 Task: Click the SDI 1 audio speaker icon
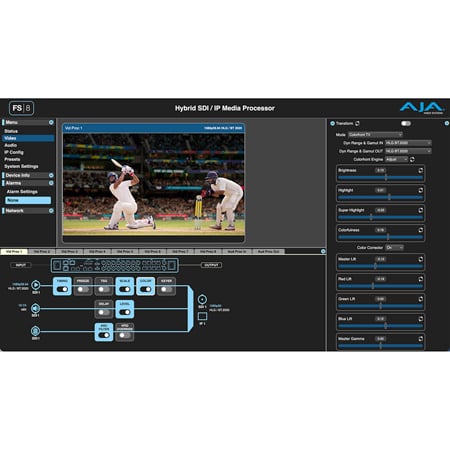(x=35, y=308)
